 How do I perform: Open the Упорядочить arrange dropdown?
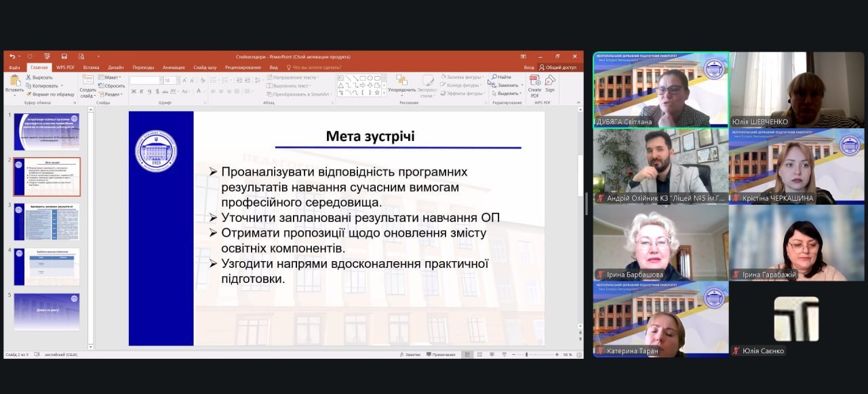[x=401, y=90]
